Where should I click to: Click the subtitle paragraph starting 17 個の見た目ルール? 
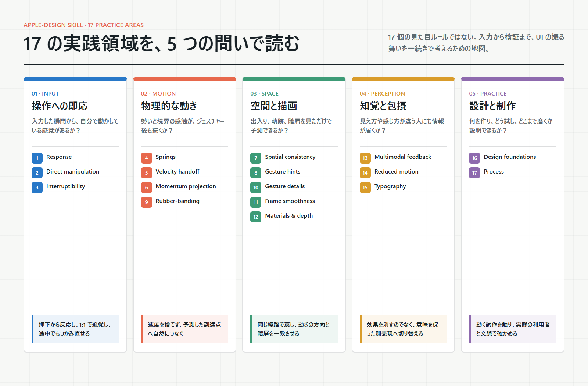pyautogui.click(x=476, y=43)
